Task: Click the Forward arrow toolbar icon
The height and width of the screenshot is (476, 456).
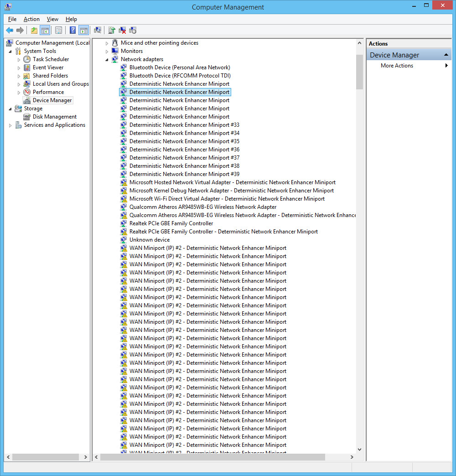Action: coord(20,31)
